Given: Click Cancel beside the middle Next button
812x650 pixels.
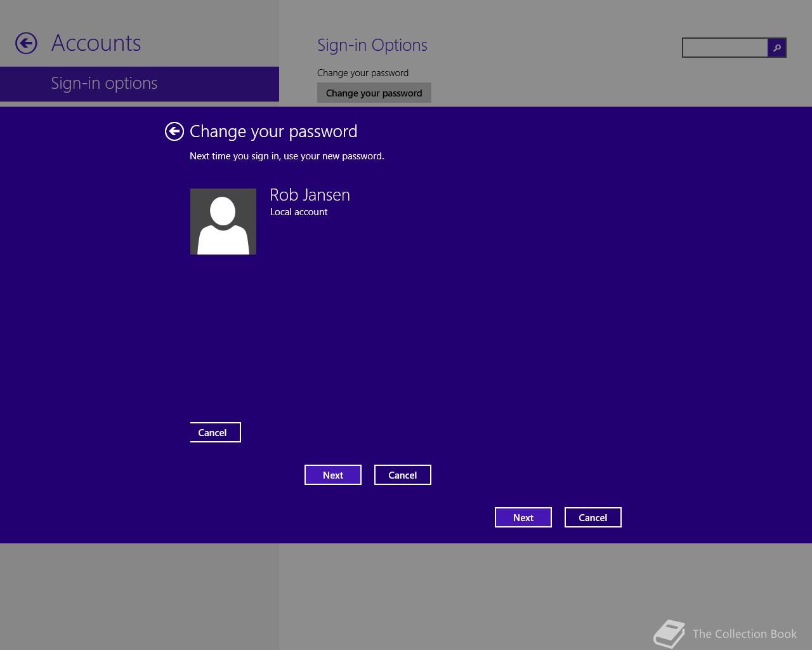Looking at the screenshot, I should point(403,475).
